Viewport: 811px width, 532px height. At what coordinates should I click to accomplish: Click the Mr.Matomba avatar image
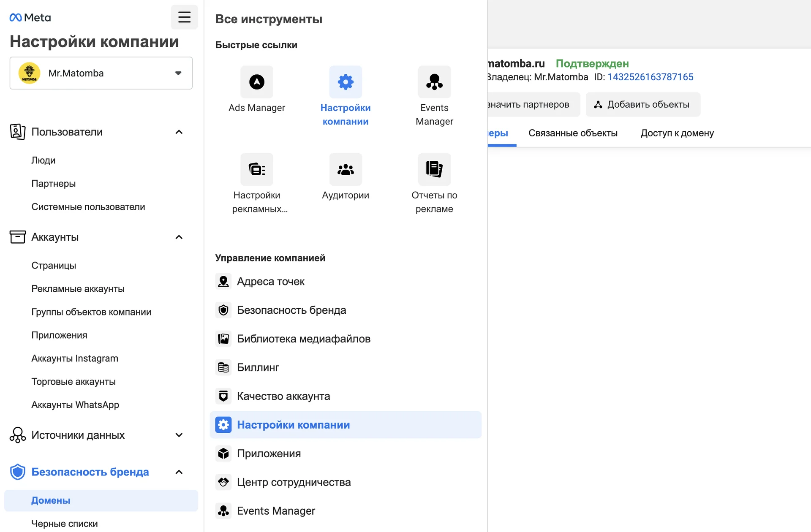click(x=29, y=73)
